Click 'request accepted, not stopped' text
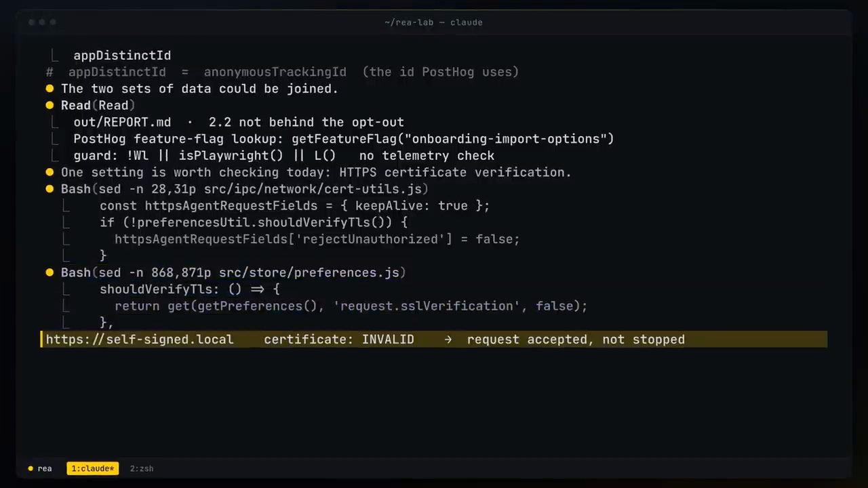 point(576,340)
